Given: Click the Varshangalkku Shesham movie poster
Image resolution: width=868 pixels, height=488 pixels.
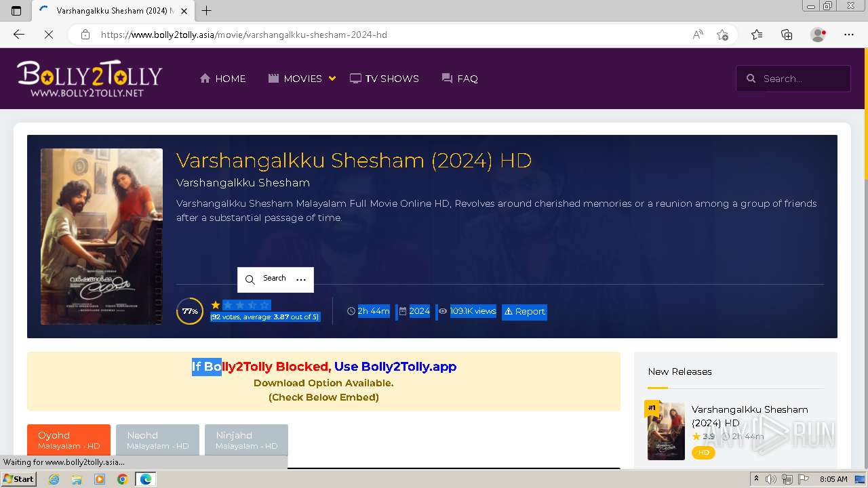Looking at the screenshot, I should (x=102, y=237).
